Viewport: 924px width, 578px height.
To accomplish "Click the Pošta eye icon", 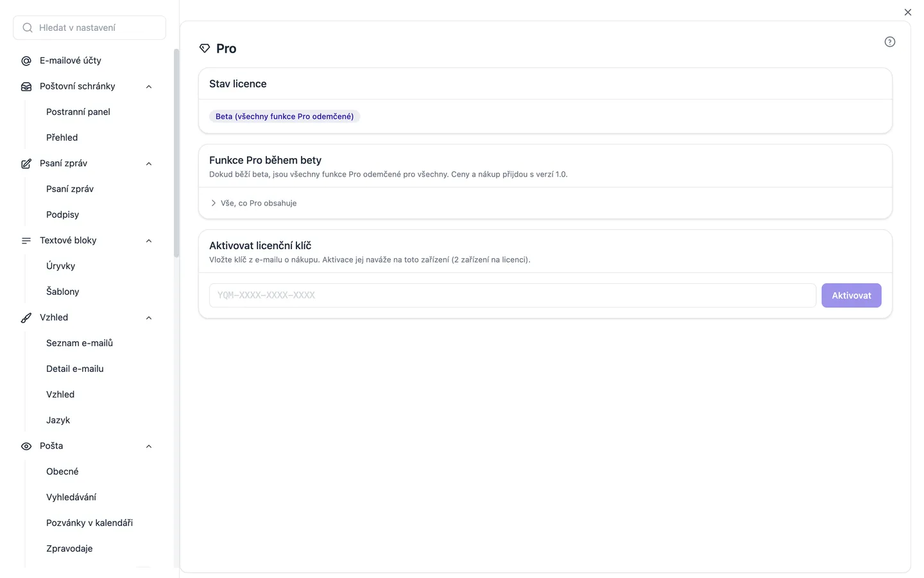I will click(x=26, y=446).
